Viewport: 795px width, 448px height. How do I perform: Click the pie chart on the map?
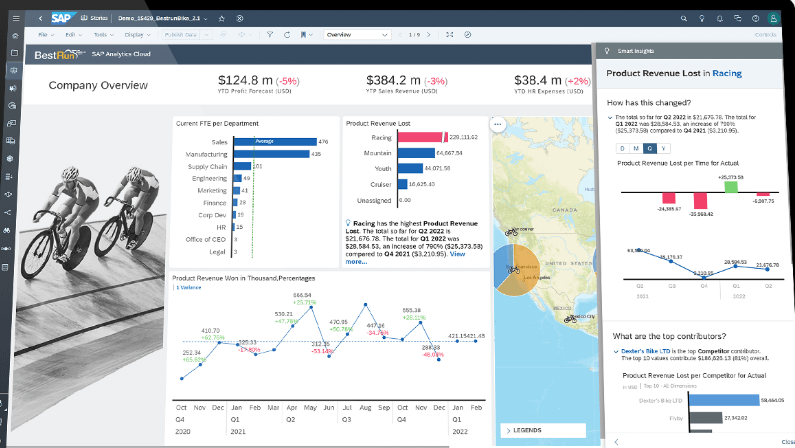click(x=516, y=269)
